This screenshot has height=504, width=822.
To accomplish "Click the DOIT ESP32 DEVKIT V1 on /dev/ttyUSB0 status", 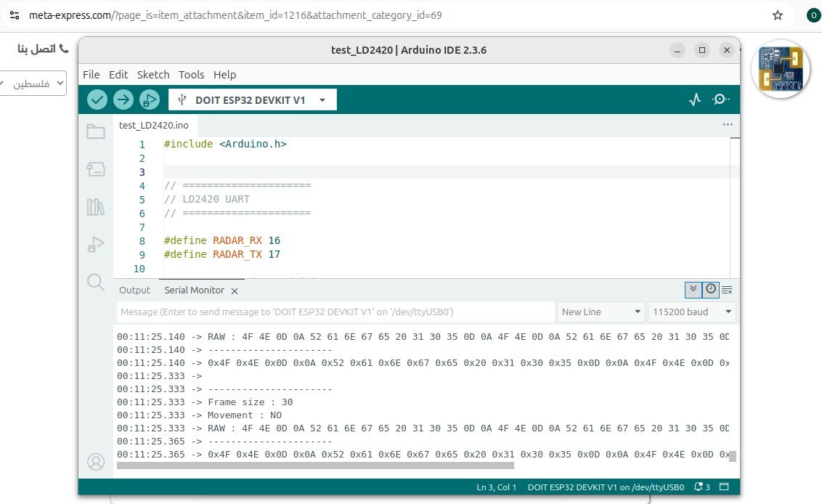I will tap(606, 487).
